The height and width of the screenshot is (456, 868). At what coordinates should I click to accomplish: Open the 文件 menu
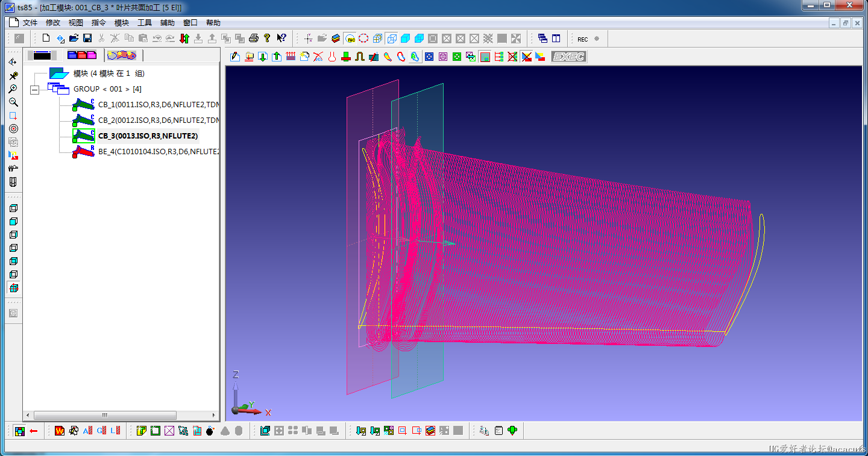point(30,23)
